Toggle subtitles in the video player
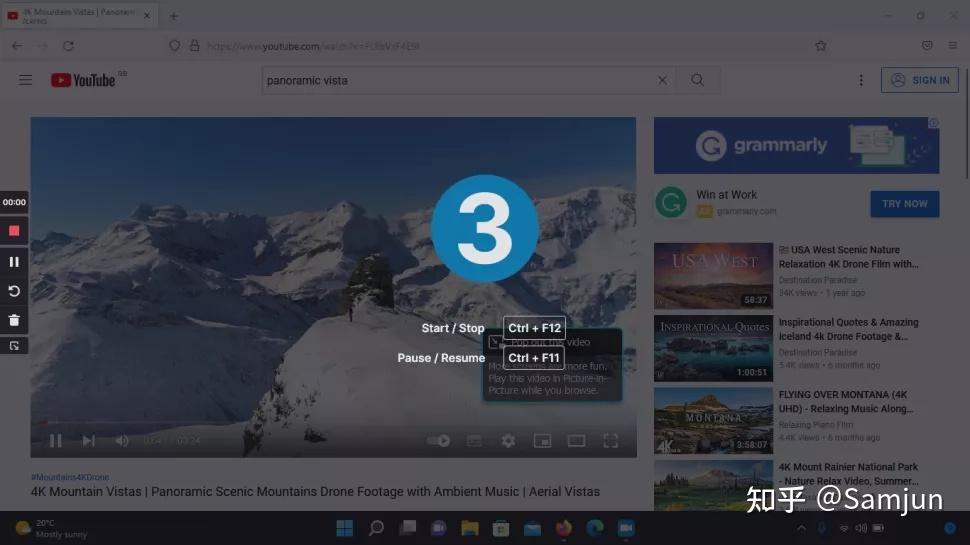Image resolution: width=970 pixels, height=545 pixels. pos(474,440)
